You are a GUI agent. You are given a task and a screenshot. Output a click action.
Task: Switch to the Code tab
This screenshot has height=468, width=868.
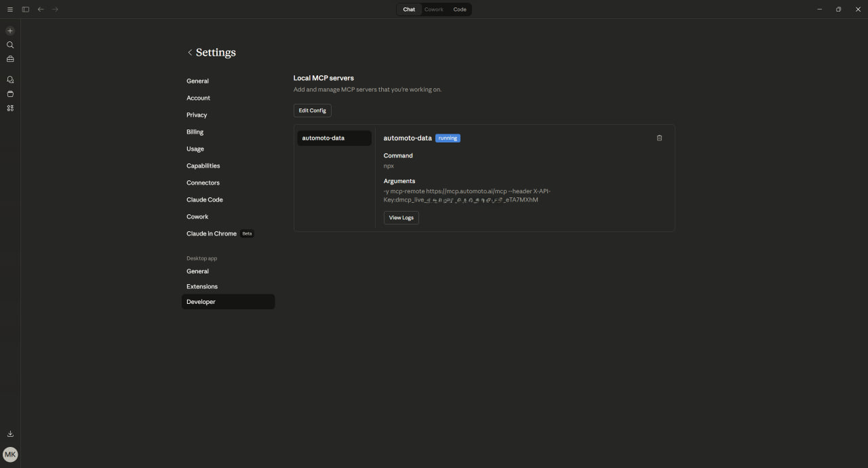point(460,9)
